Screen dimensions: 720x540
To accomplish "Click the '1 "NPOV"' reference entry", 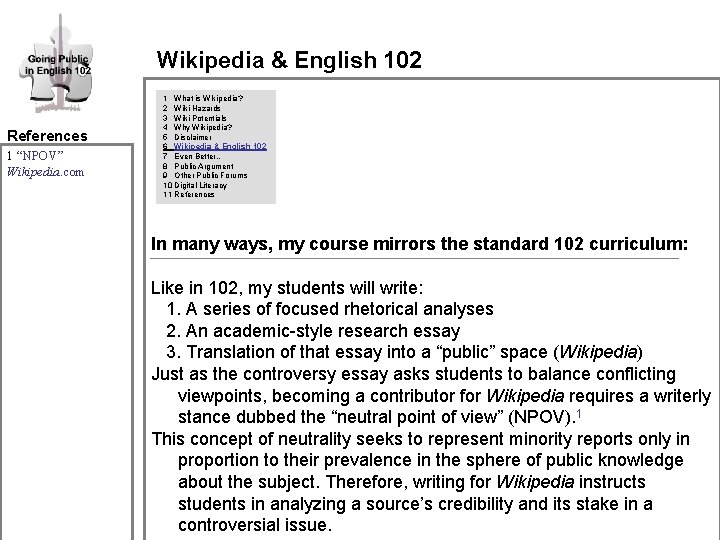I will pyautogui.click(x=35, y=156).
